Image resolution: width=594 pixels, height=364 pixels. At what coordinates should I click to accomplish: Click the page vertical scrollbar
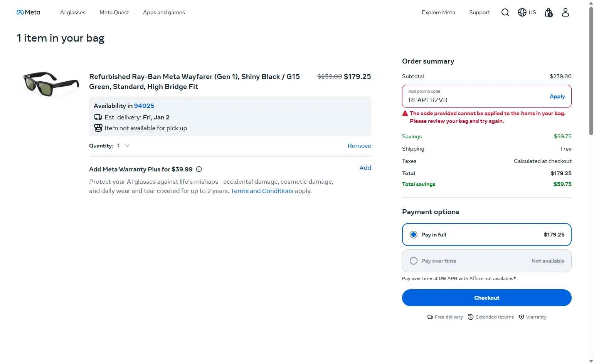point(591,70)
